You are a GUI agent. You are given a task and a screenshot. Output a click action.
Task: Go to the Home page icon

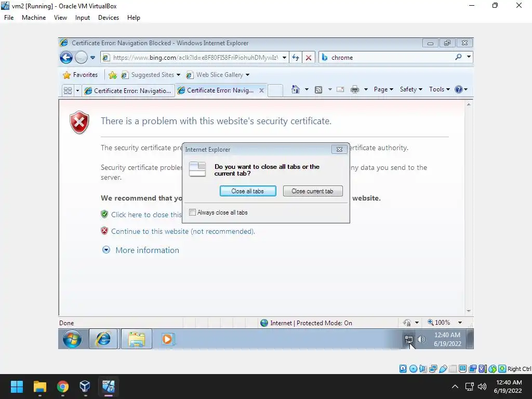(x=296, y=89)
